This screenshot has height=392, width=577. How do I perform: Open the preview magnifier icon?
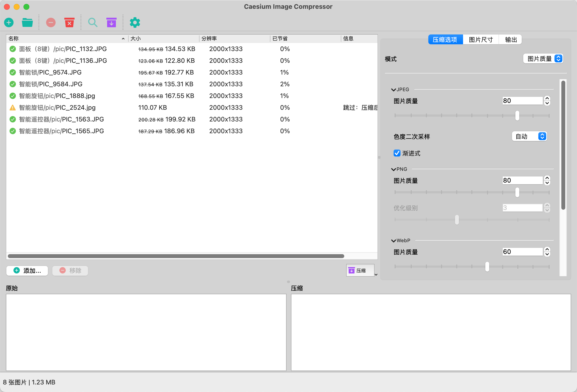(x=93, y=22)
